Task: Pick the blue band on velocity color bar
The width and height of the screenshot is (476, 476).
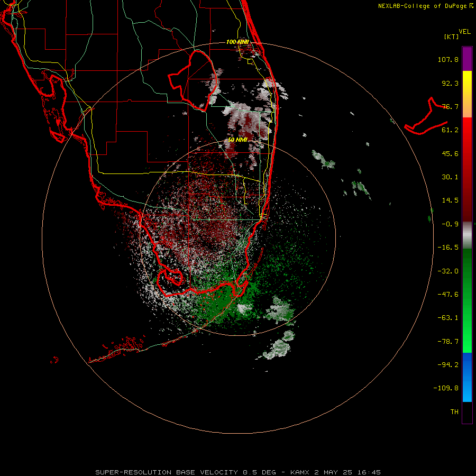Action: [467, 377]
